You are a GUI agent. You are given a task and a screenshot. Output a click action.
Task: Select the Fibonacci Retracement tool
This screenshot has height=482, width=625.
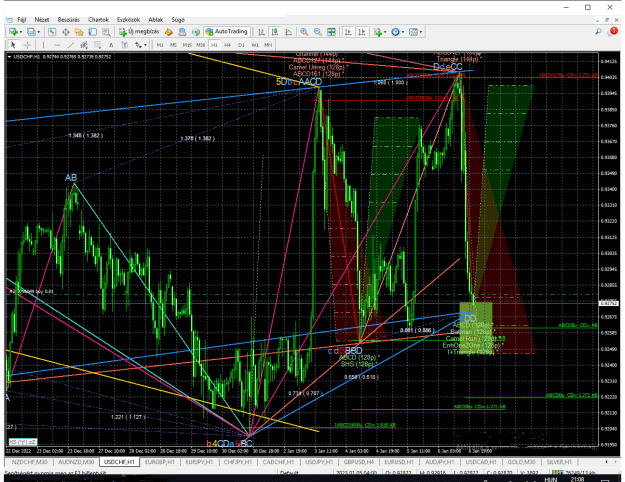[97, 45]
